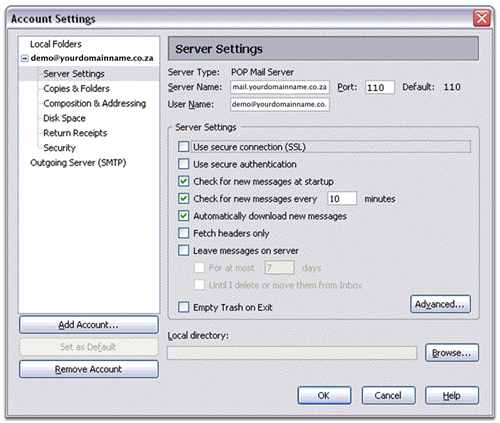Check the Fetch headers only option
This screenshot has width=500, height=423.
pyautogui.click(x=183, y=233)
